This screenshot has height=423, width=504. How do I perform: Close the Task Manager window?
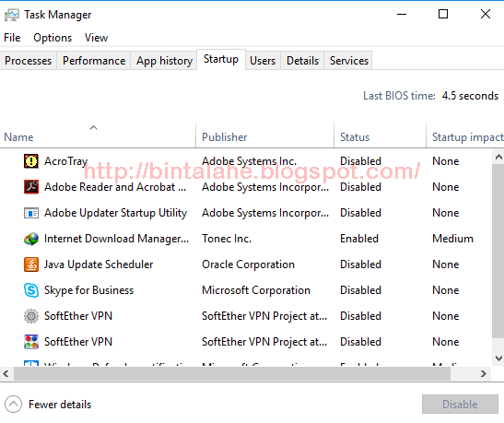pyautogui.click(x=486, y=14)
